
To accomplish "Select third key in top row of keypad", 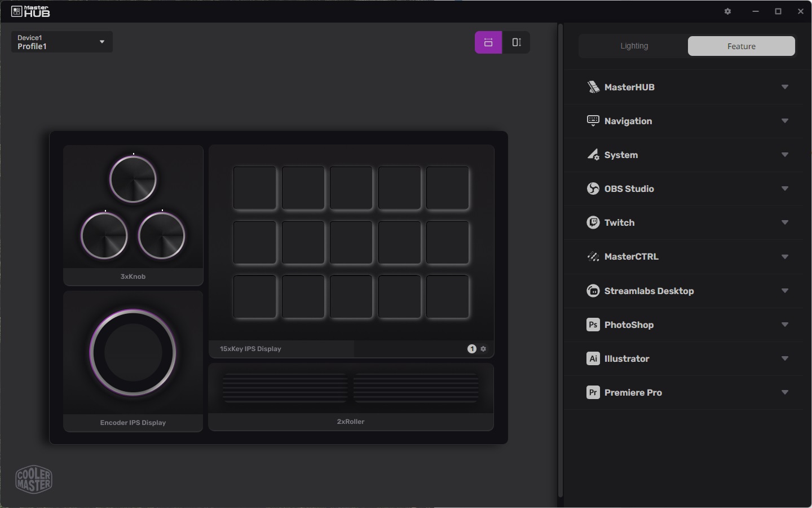I will coord(351,188).
